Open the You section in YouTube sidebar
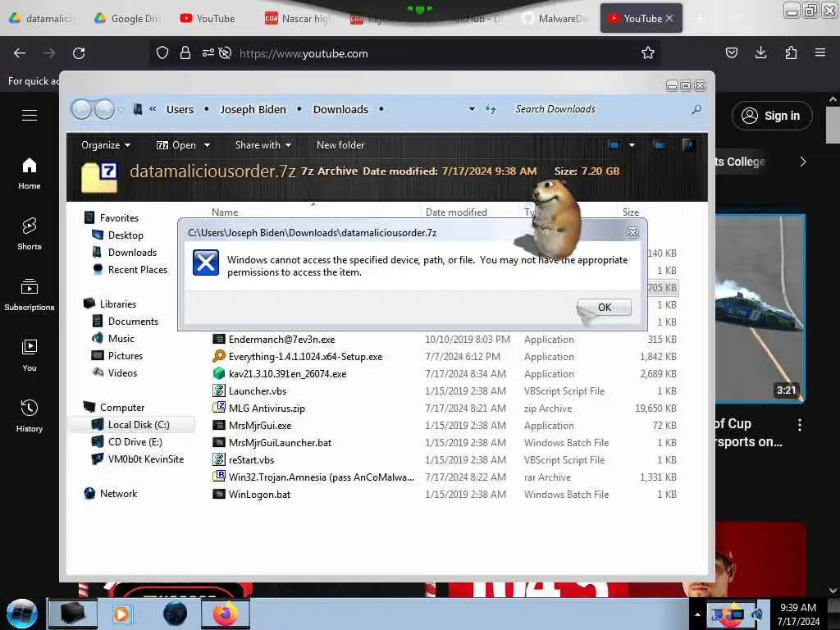 [30, 355]
